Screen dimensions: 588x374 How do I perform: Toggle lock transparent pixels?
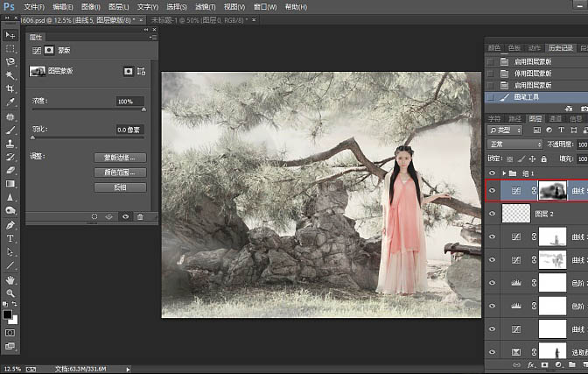click(x=509, y=159)
